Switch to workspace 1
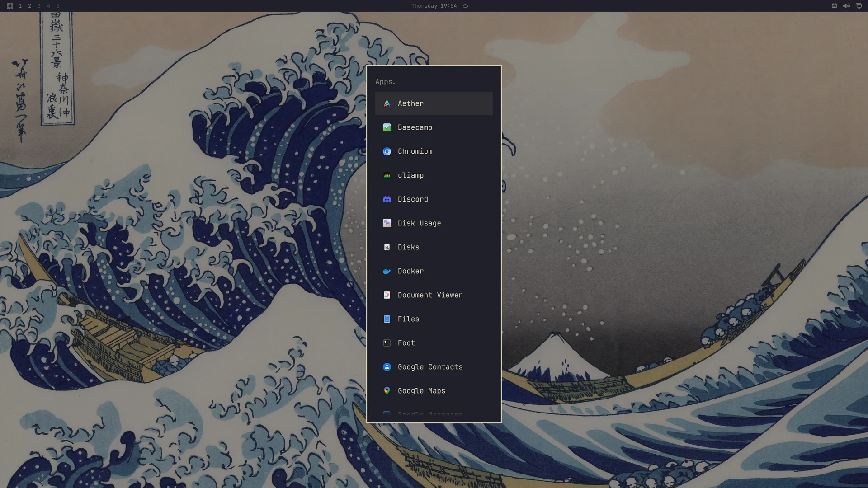The image size is (868, 488). tap(20, 6)
